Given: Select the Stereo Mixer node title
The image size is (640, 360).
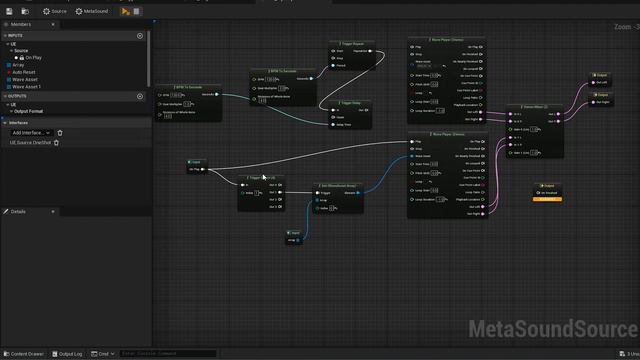Looking at the screenshot, I should [x=534, y=107].
